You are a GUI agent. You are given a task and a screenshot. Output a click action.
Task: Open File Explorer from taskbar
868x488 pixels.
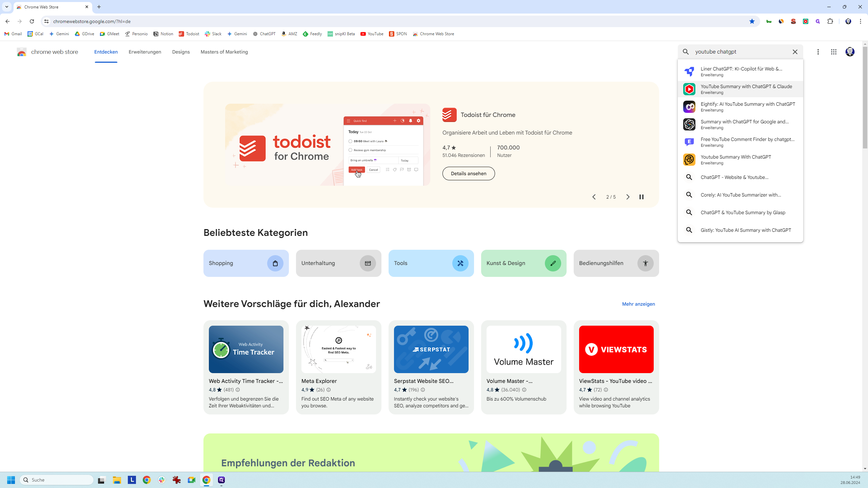click(117, 480)
